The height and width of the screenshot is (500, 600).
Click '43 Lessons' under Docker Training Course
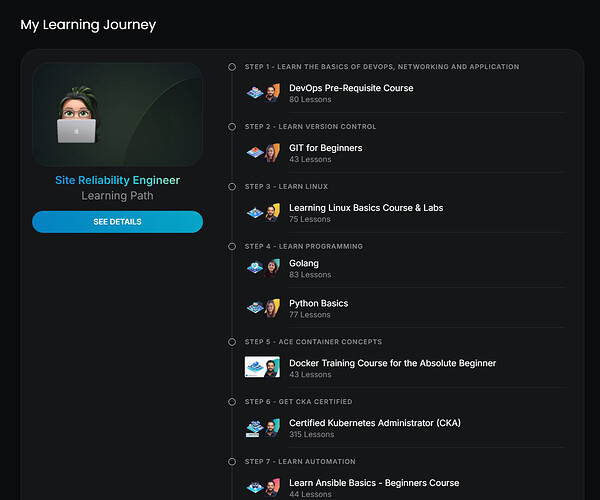310,375
